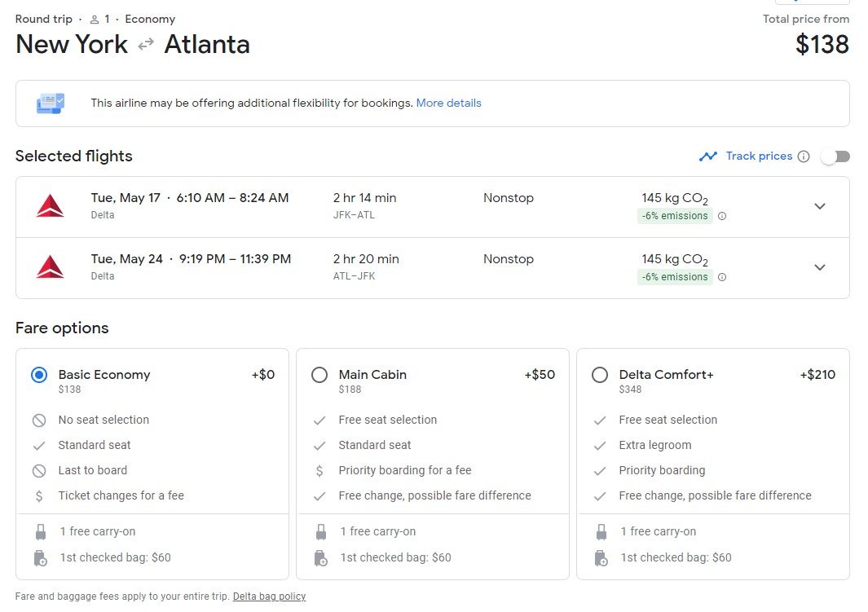Expand details for the May 17 flight
Viewport: 868px width, 612px height.
pyautogui.click(x=820, y=206)
